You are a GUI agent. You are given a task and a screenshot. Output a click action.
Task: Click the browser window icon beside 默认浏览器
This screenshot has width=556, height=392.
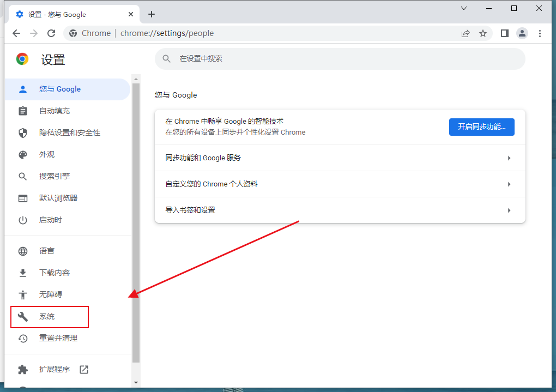23,198
